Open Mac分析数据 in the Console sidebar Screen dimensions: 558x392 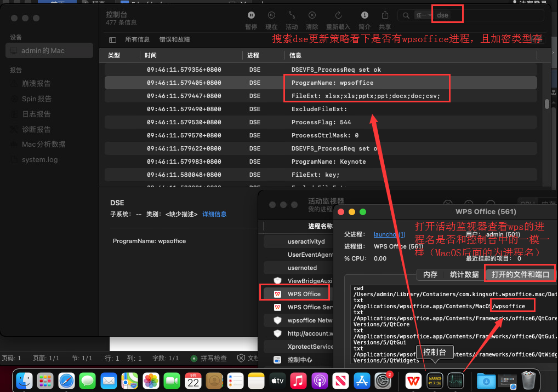(44, 145)
